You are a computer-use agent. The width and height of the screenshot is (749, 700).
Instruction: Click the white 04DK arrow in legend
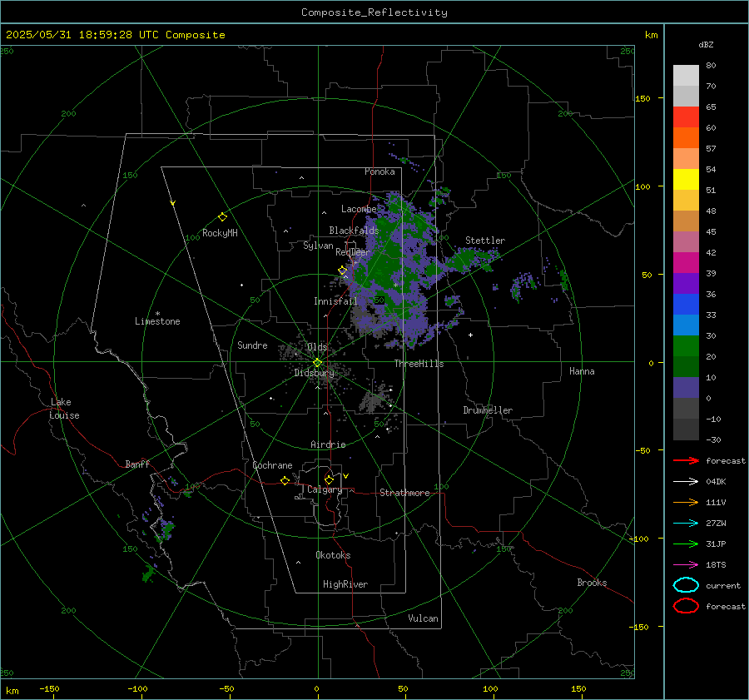[686, 481]
